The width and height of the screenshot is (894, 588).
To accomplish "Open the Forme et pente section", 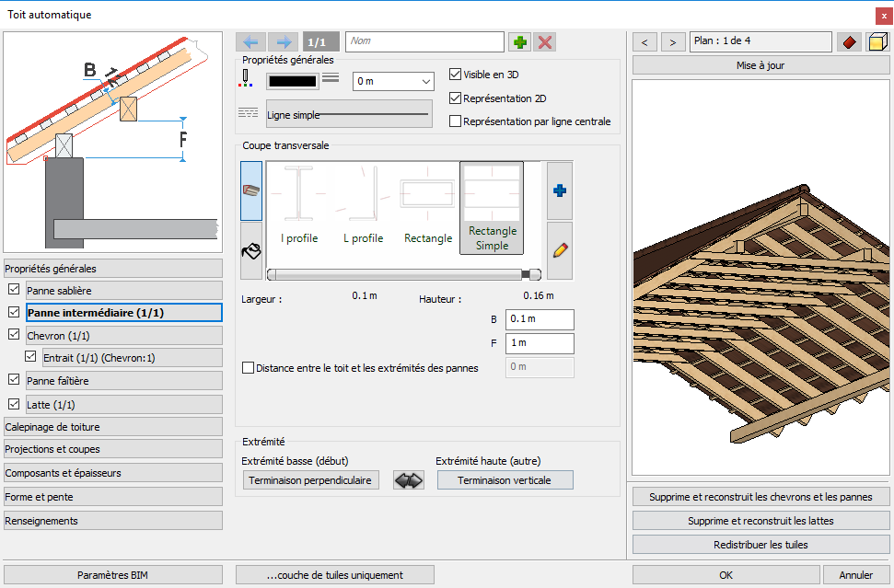I will 113,497.
